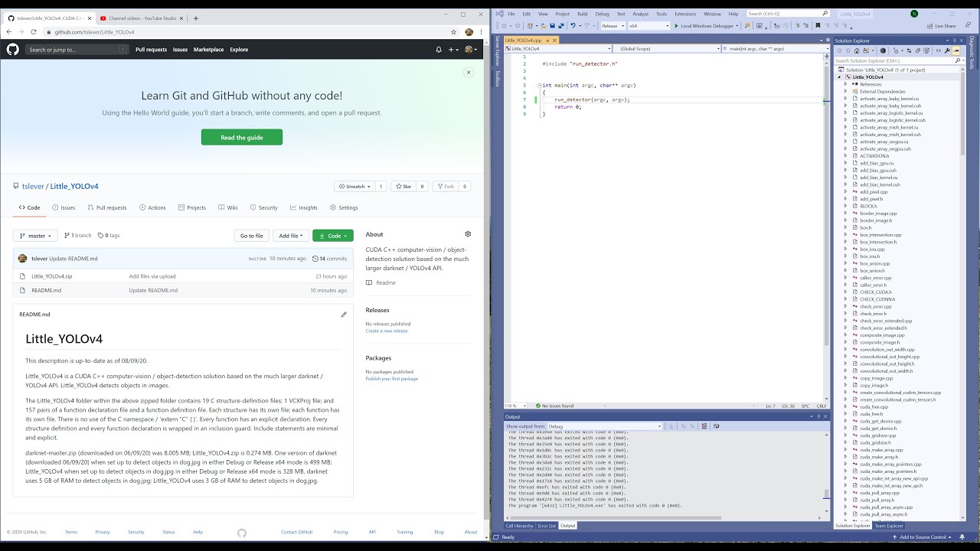The height and width of the screenshot is (551, 980).
Task: Click Undo in Visual Studio toolbar
Action: [573, 26]
